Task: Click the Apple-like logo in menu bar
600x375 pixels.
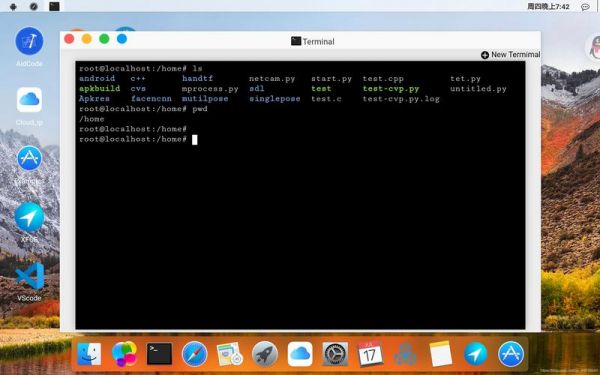Action: [13, 7]
